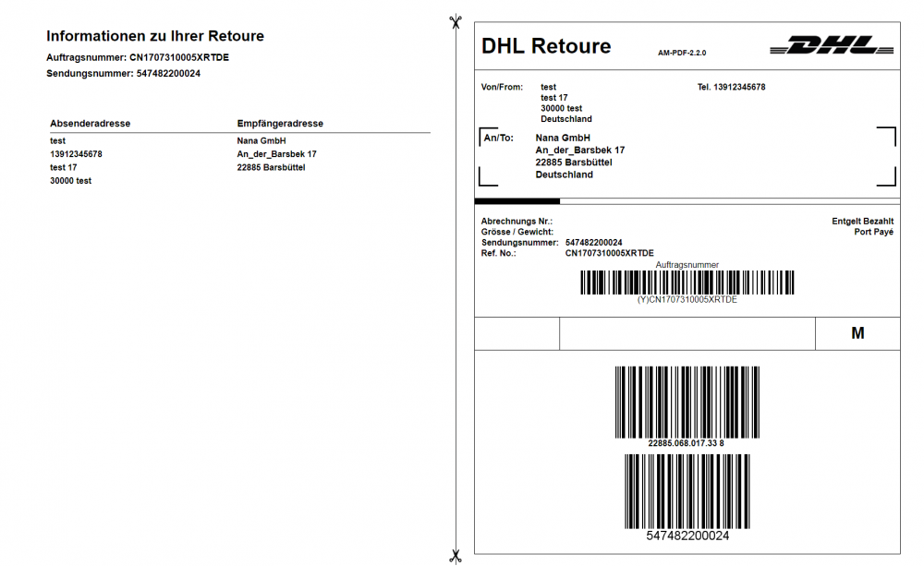Select '30000 test' in the Absenderadresse column
This screenshot has height=566, width=924.
(71, 181)
